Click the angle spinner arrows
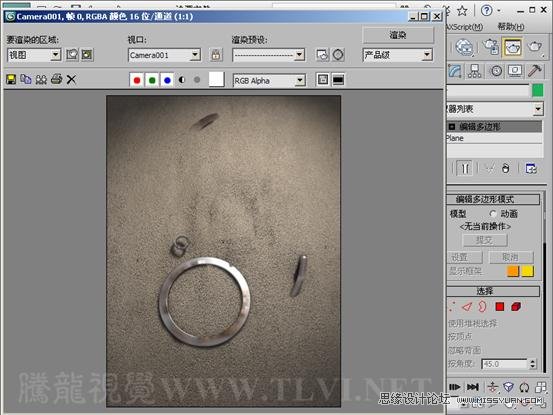 [x=533, y=364]
